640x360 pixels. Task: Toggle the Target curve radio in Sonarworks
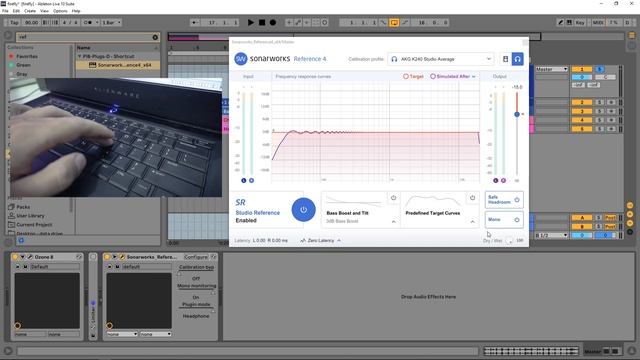pyautogui.click(x=406, y=76)
